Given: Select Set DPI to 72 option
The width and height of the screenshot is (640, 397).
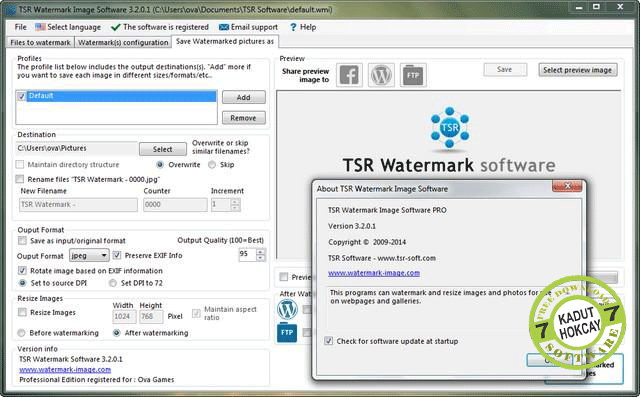Looking at the screenshot, I should 113,283.
